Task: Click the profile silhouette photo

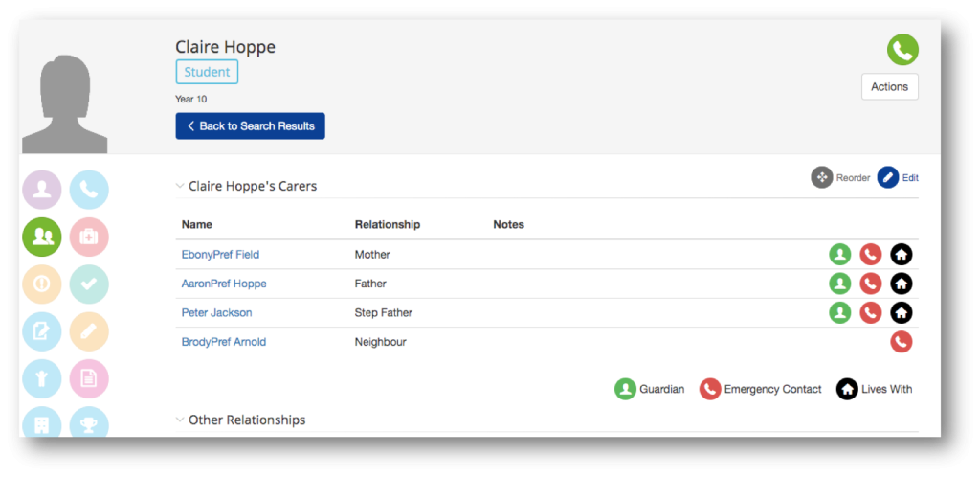Action: tap(65, 103)
